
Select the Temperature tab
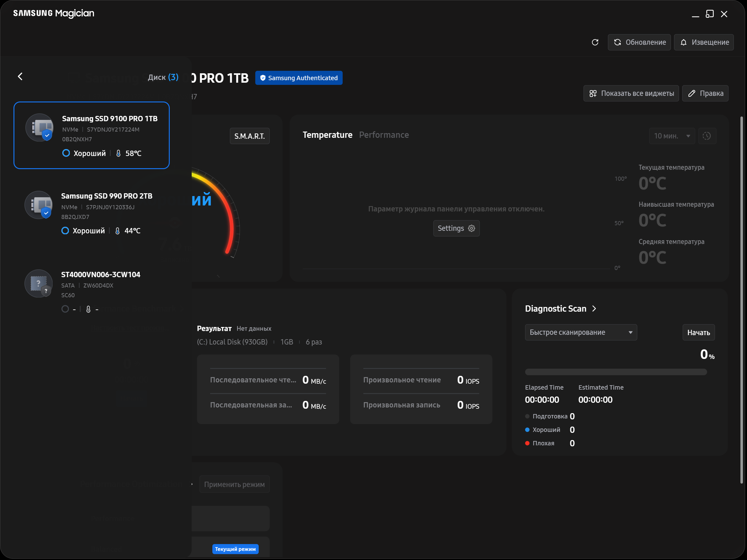(x=327, y=135)
